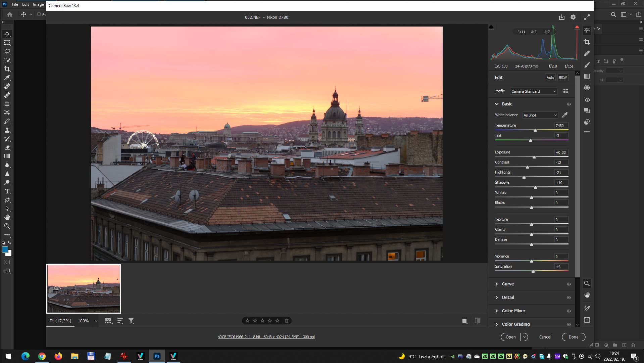Browse profiles with the grid icon
Screen dimensions: 644x363
tap(566, 91)
